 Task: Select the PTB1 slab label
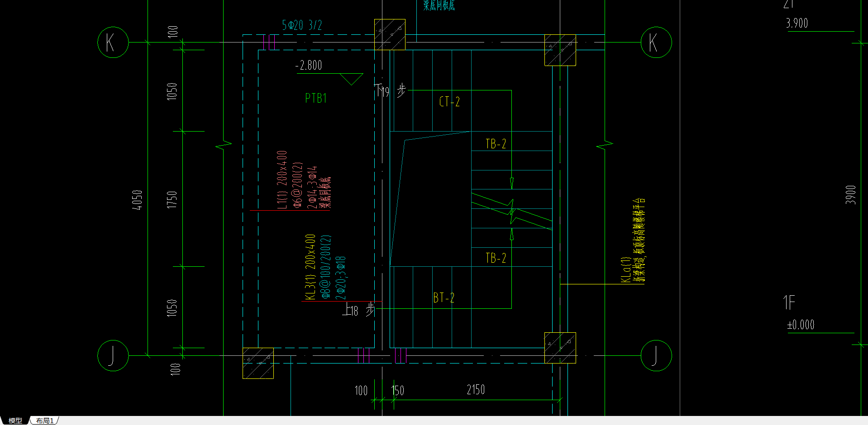[316, 98]
